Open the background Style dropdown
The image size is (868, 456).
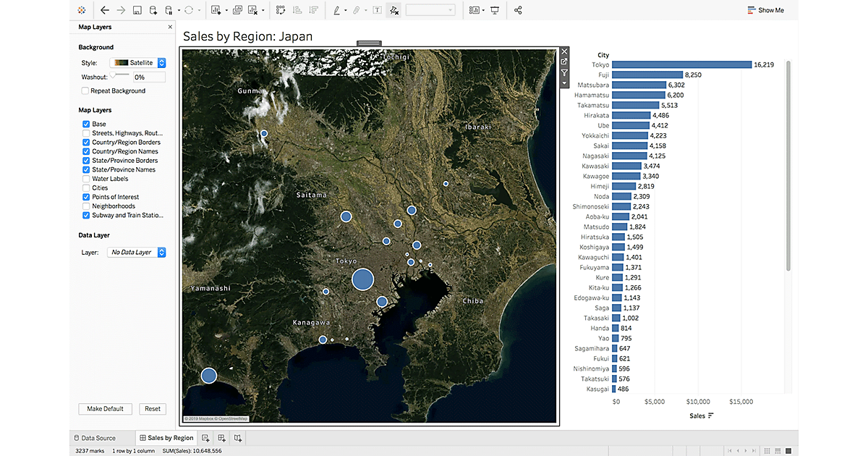[137, 63]
